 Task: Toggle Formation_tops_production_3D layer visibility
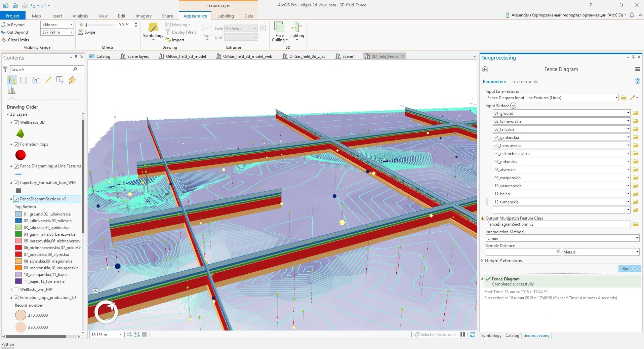tap(16, 298)
